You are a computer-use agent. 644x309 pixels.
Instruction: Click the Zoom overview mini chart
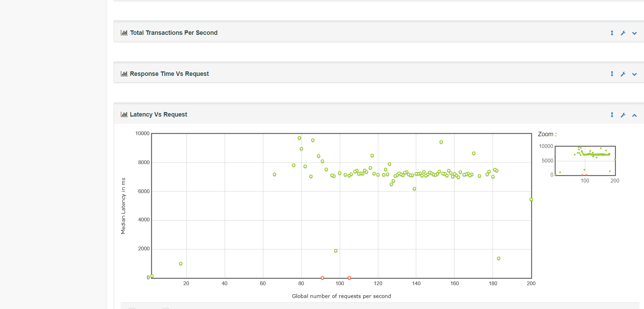[585, 161]
